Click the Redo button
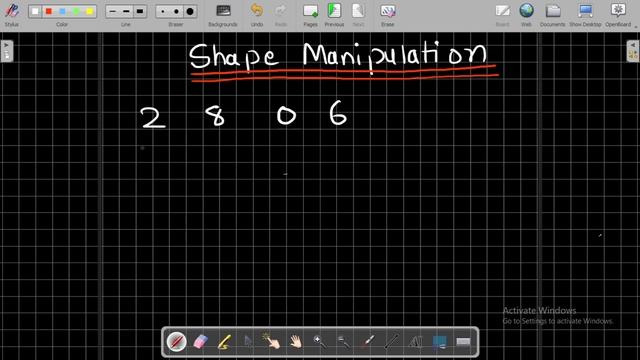 (280, 14)
